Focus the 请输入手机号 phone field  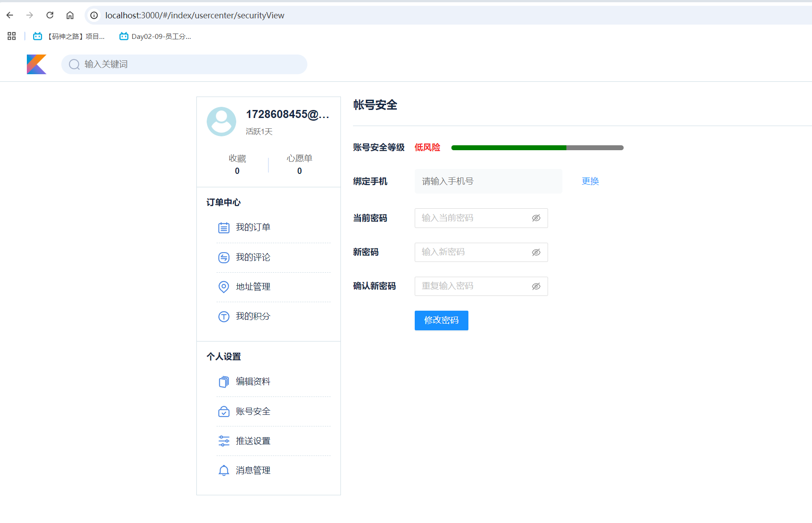[x=488, y=181]
